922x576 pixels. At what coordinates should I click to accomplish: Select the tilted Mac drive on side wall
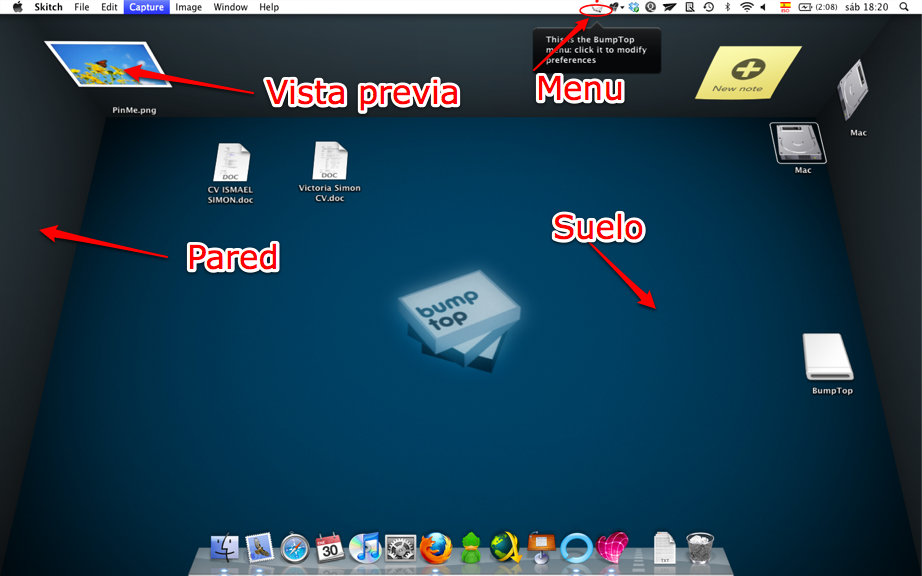pyautogui.click(x=853, y=92)
